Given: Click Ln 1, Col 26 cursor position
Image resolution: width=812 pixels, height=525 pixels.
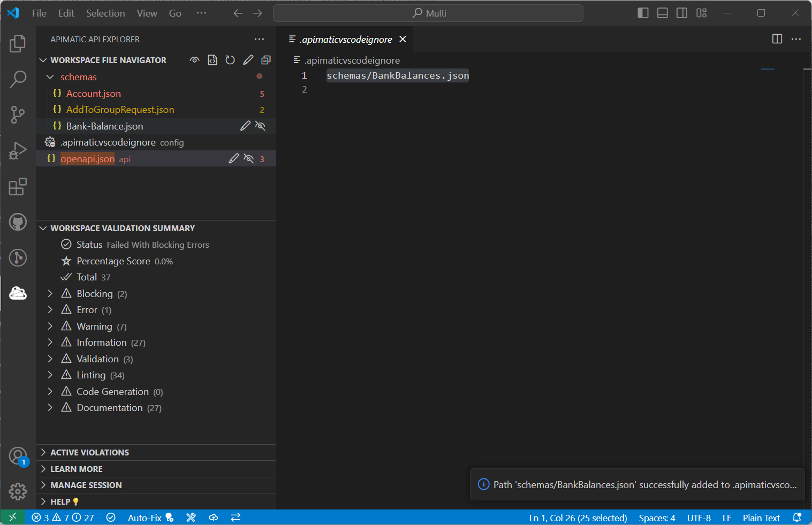Looking at the screenshot, I should 578,518.
